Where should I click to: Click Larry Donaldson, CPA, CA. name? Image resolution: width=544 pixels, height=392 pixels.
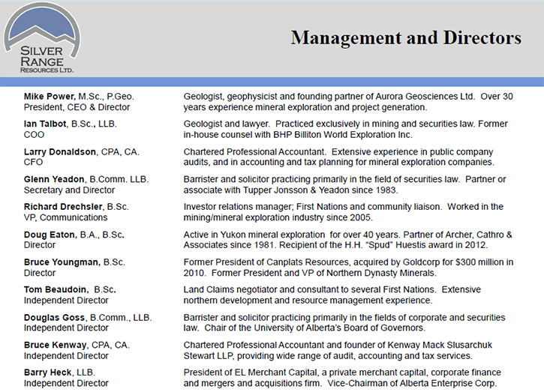(82, 152)
